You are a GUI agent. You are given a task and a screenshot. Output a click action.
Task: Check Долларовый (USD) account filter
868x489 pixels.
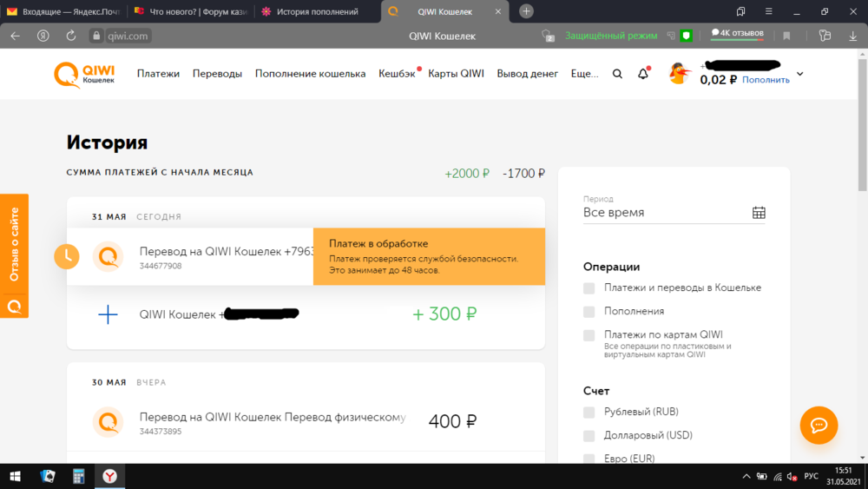point(589,436)
